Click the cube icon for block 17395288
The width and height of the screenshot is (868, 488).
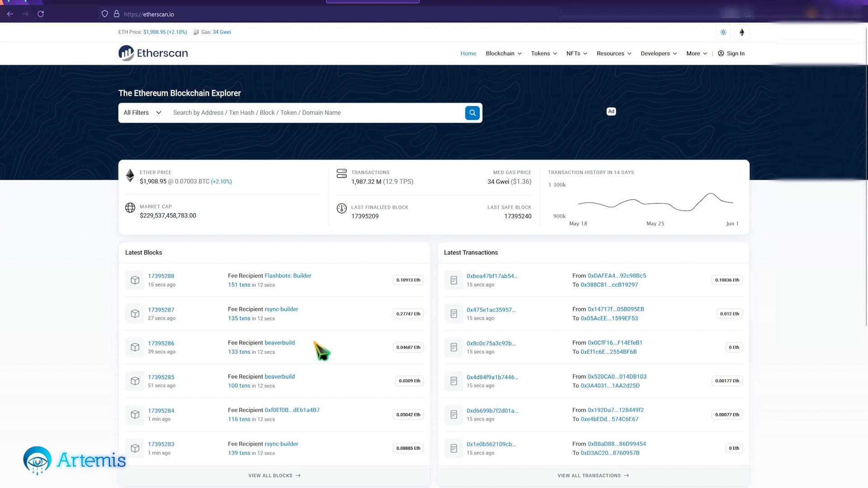point(135,280)
